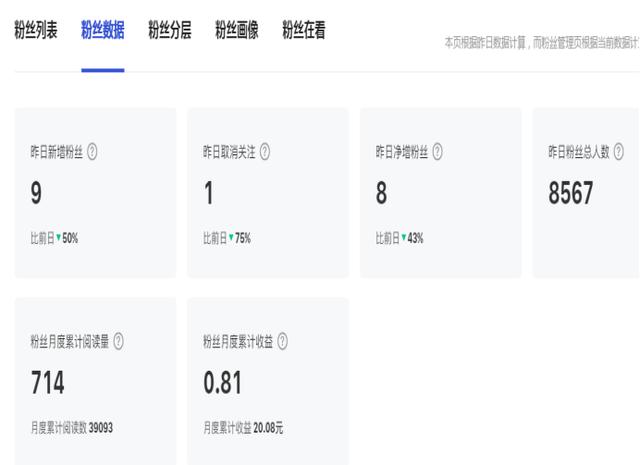Open the 昨日净增粉丝 help tooltip icon
Viewport: 640px width, 465px height.
click(437, 152)
